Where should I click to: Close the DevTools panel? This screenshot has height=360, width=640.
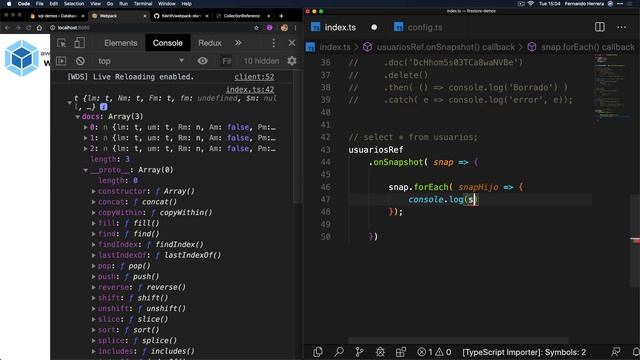tap(292, 42)
